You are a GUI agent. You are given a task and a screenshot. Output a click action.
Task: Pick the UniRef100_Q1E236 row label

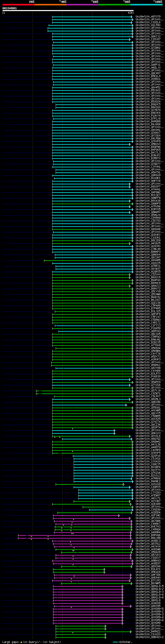pyautogui.click(x=148, y=303)
